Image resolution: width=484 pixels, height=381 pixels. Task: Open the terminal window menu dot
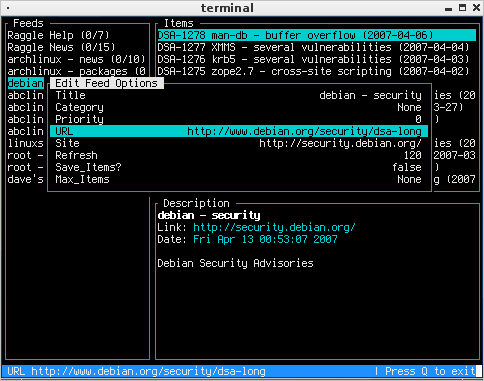[8, 8]
